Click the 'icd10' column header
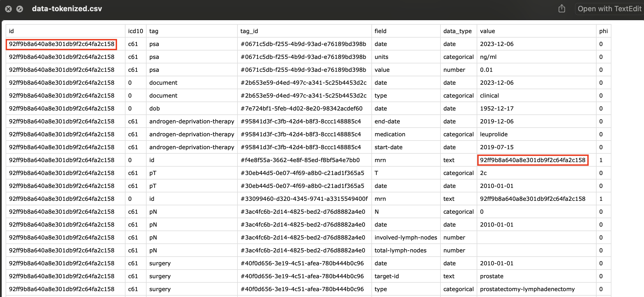 (x=135, y=31)
